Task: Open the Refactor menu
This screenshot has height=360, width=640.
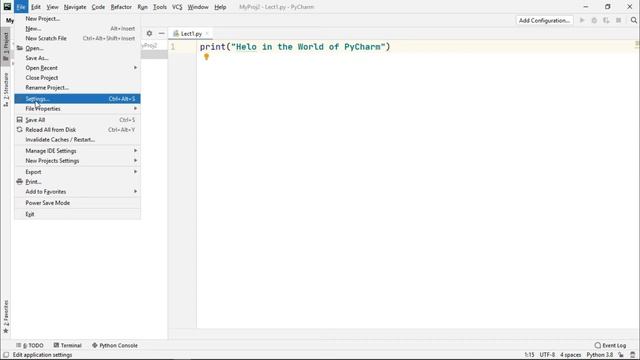Action: [x=121, y=7]
